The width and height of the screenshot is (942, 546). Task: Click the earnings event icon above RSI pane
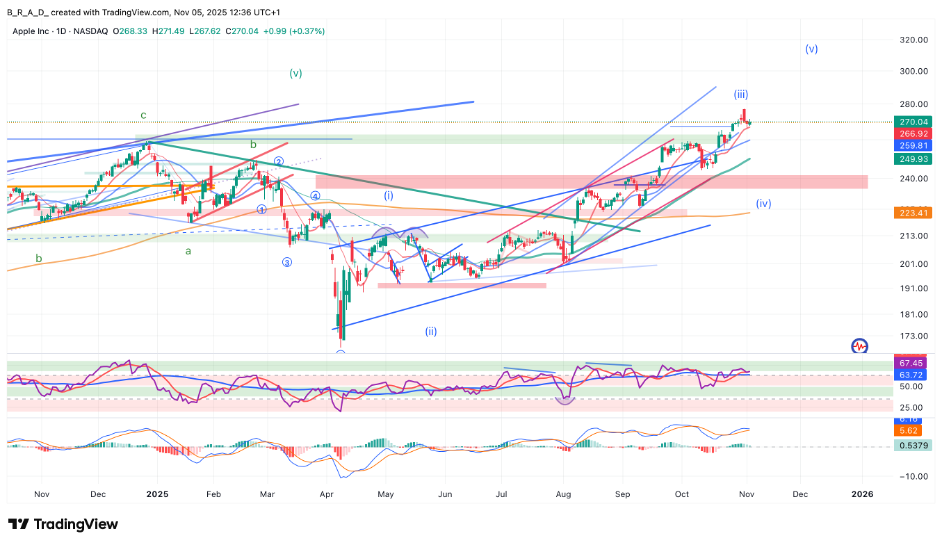tap(859, 346)
